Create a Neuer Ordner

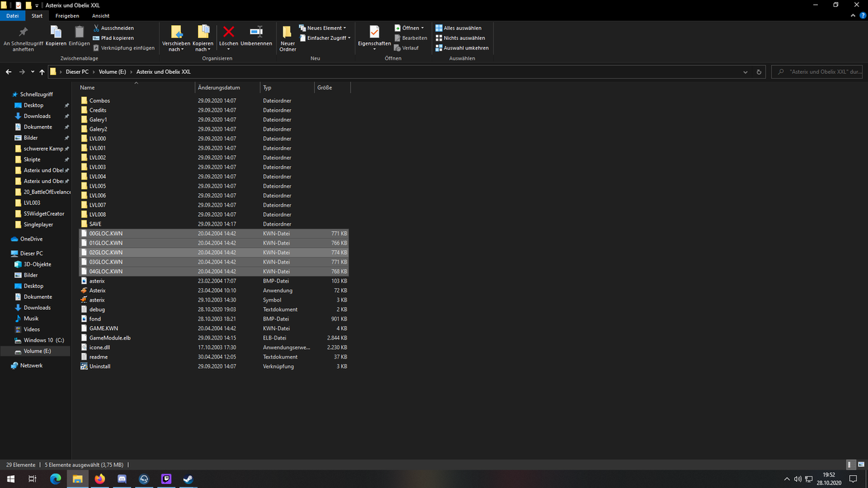coord(288,39)
